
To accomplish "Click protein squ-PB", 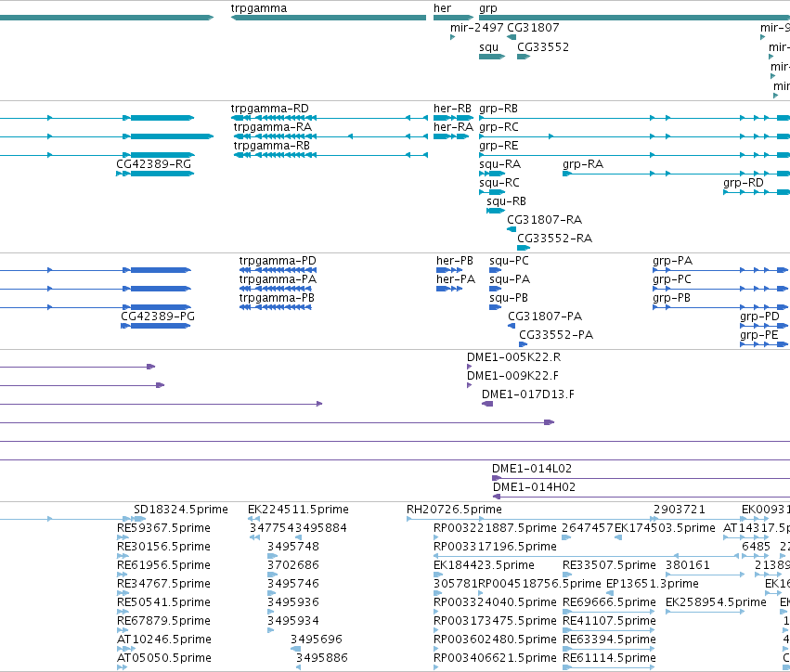I will tap(509, 299).
